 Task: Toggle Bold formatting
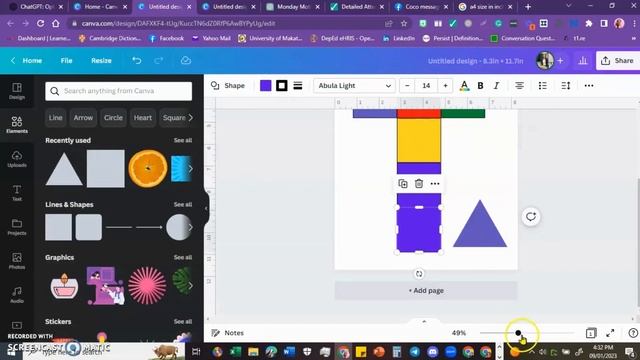point(480,86)
